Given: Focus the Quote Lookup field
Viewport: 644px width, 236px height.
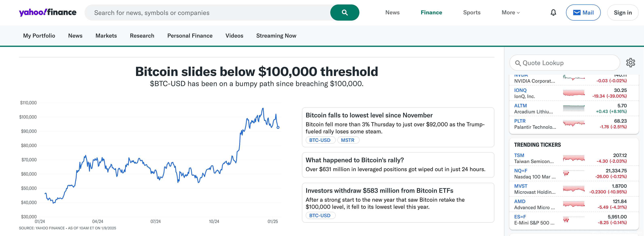Looking at the screenshot, I should tap(568, 63).
